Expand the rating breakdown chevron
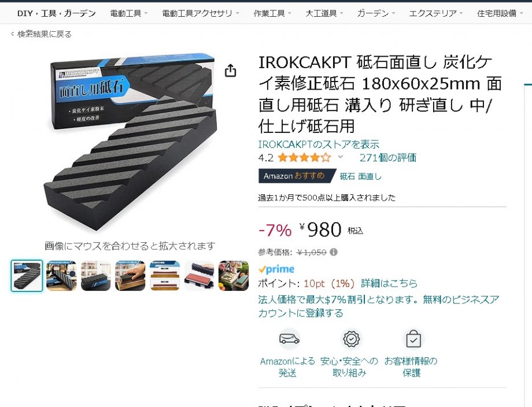The height and width of the screenshot is (407, 532). pyautogui.click(x=340, y=157)
